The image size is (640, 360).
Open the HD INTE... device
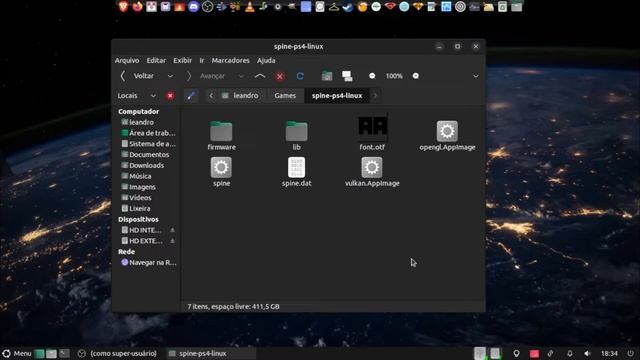(x=141, y=230)
